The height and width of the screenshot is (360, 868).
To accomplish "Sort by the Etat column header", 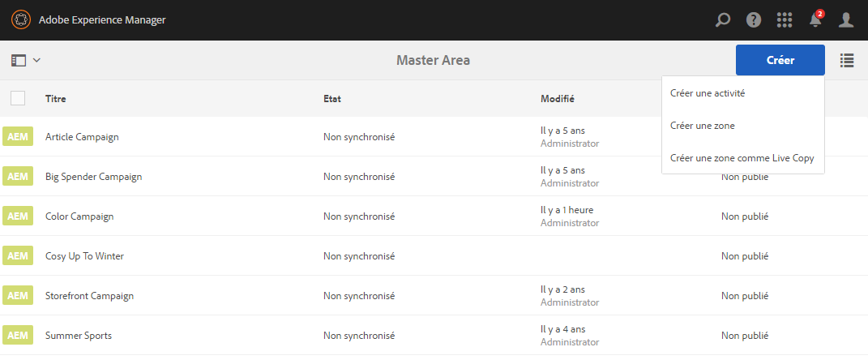I will pos(332,99).
